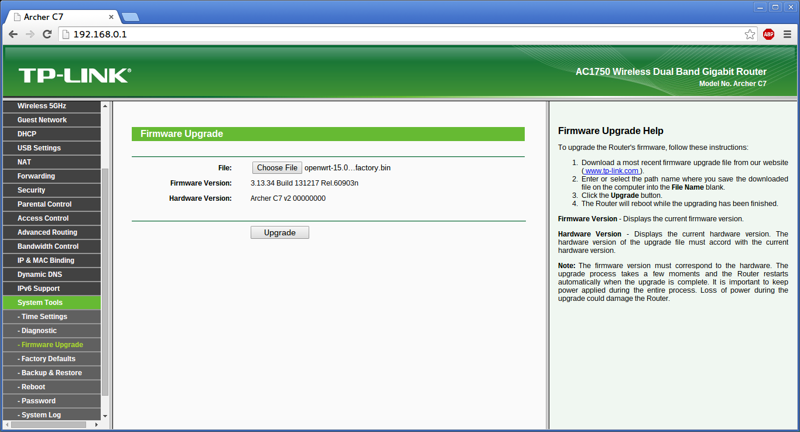Click firmware version 3.13.34 Build 131217 text
The width and height of the screenshot is (800, 432).
[x=304, y=183]
